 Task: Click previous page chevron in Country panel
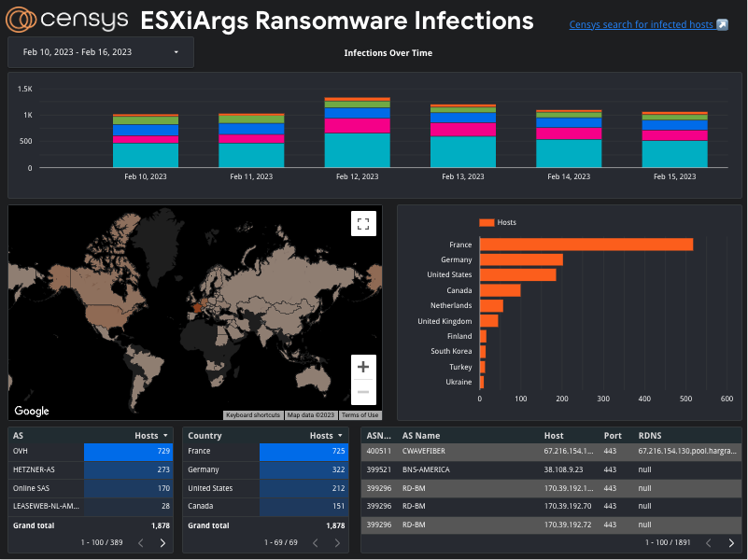(316, 542)
